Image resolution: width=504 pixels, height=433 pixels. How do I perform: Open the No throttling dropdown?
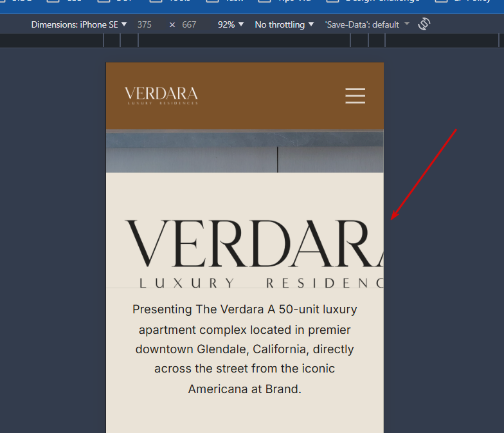284,24
